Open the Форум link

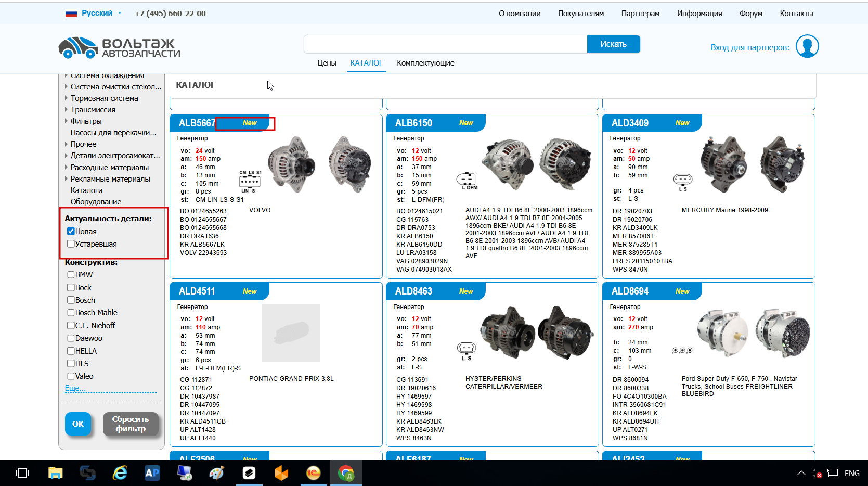pyautogui.click(x=751, y=14)
